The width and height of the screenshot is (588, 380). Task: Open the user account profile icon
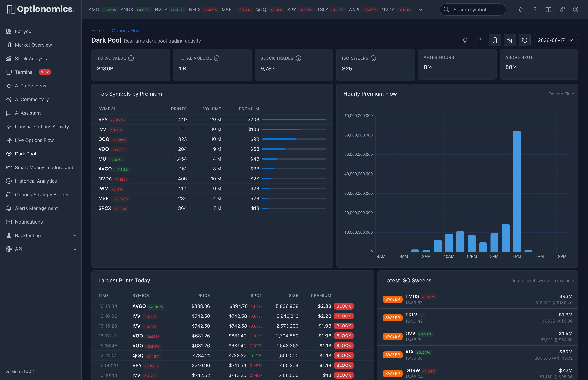point(575,10)
